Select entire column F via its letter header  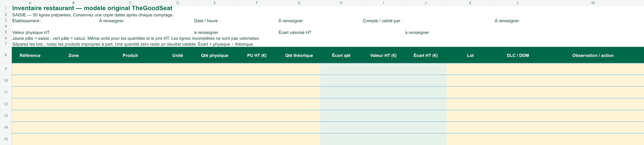[257, 3]
